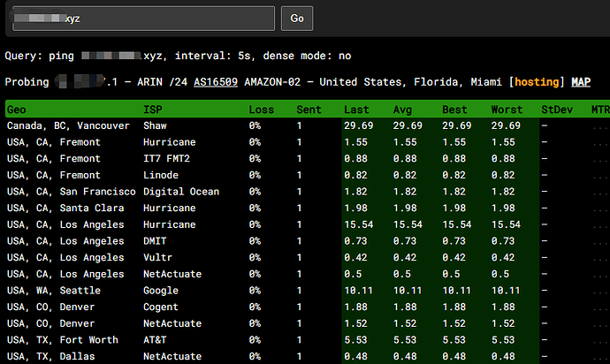Click the Sent count in the Google row
Image resolution: width=610 pixels, height=364 pixels.
pyautogui.click(x=299, y=291)
